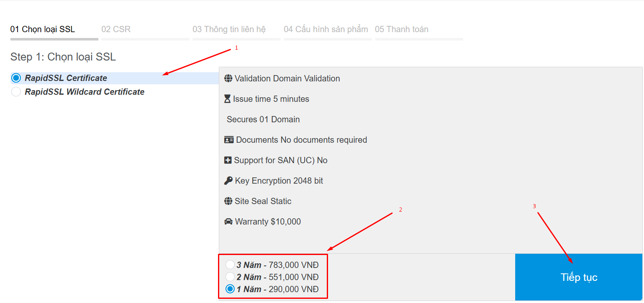Switch to 03 Thông tin liên hệ tab
Image resolution: width=644 pixels, height=303 pixels.
(x=229, y=29)
